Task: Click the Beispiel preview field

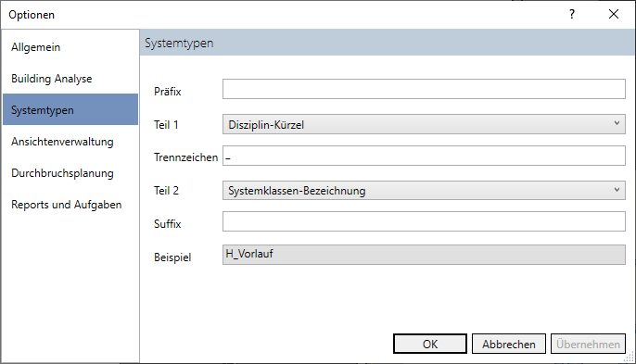Action: pos(424,255)
